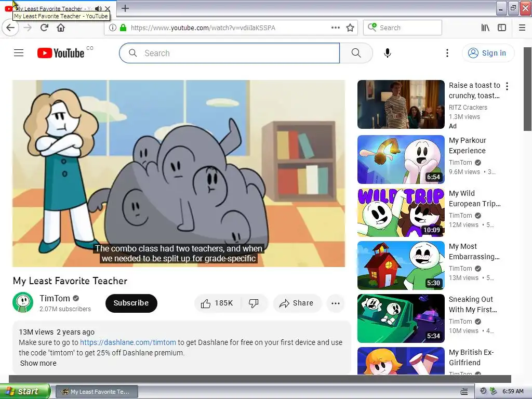
Task: Open Sneaking Out With My First thumbnail
Action: pyautogui.click(x=401, y=318)
